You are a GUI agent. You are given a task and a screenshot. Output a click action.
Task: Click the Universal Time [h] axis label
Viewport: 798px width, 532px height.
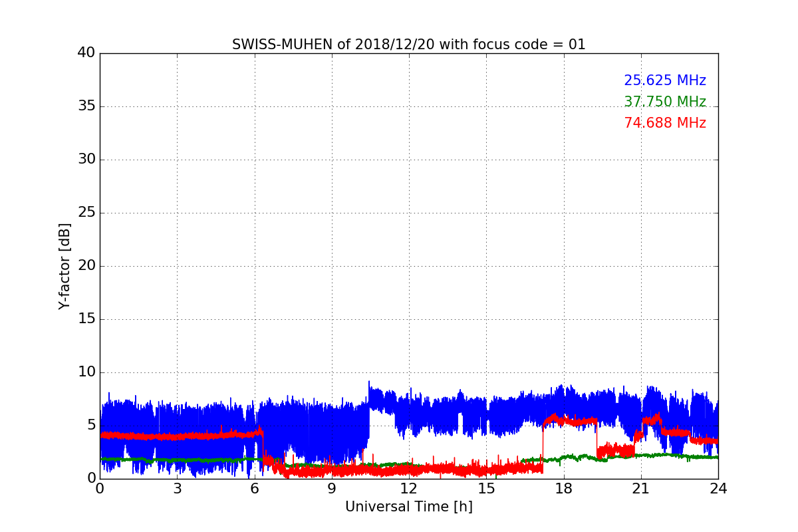(x=409, y=507)
